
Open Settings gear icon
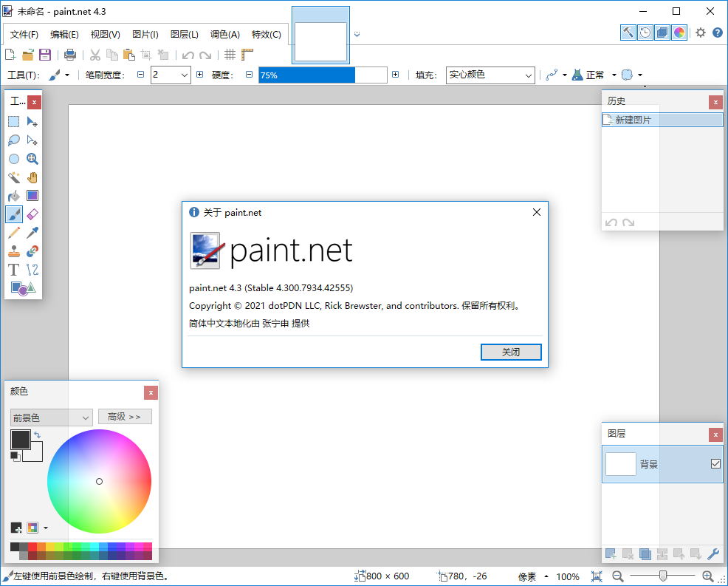[x=701, y=33]
